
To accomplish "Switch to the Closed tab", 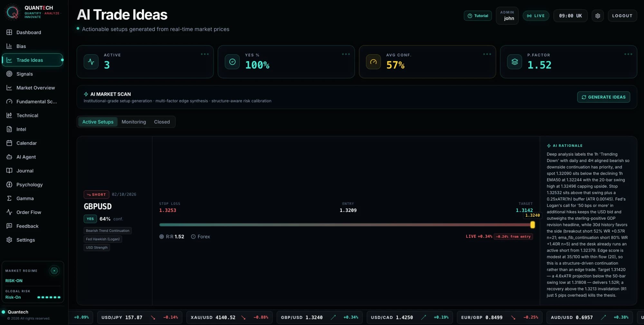I will [162, 122].
